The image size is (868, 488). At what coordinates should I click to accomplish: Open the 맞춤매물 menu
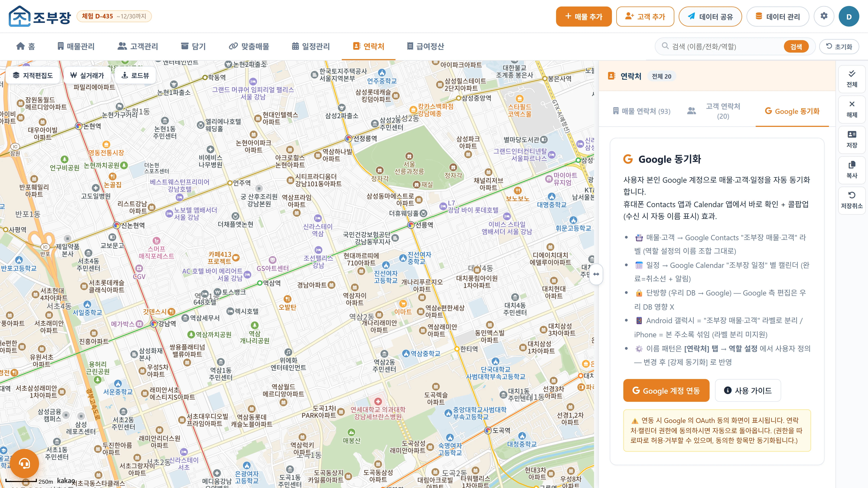249,46
